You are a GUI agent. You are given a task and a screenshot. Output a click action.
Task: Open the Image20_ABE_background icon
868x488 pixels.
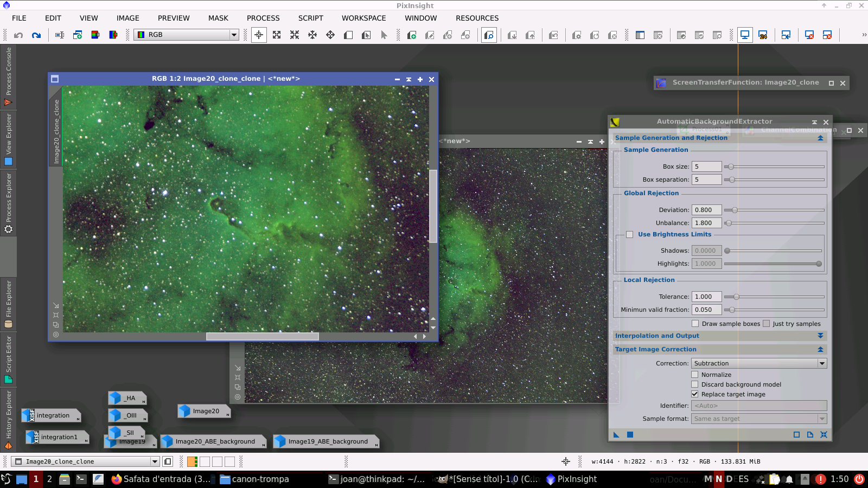coord(214,441)
